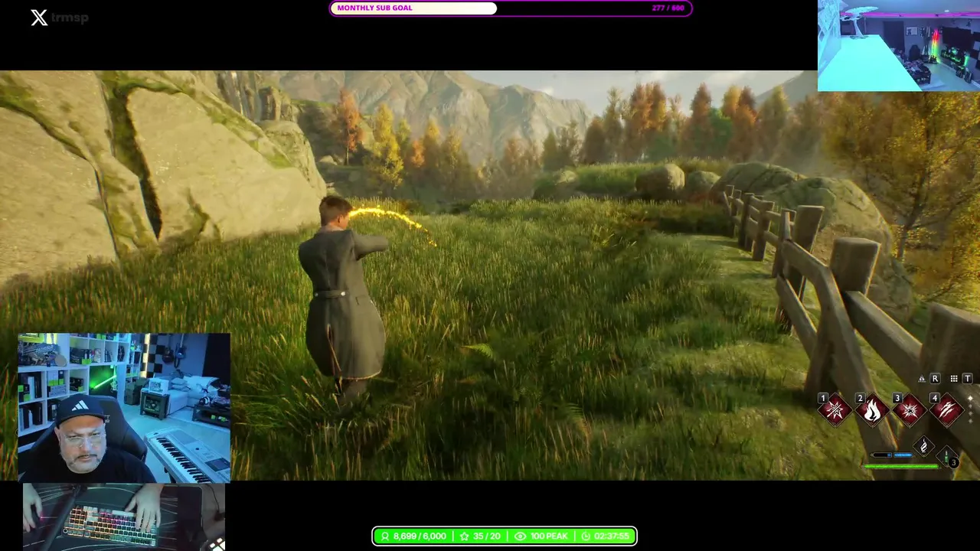Click the green health bar
Viewport: 980px width, 551px height.
coord(901,466)
